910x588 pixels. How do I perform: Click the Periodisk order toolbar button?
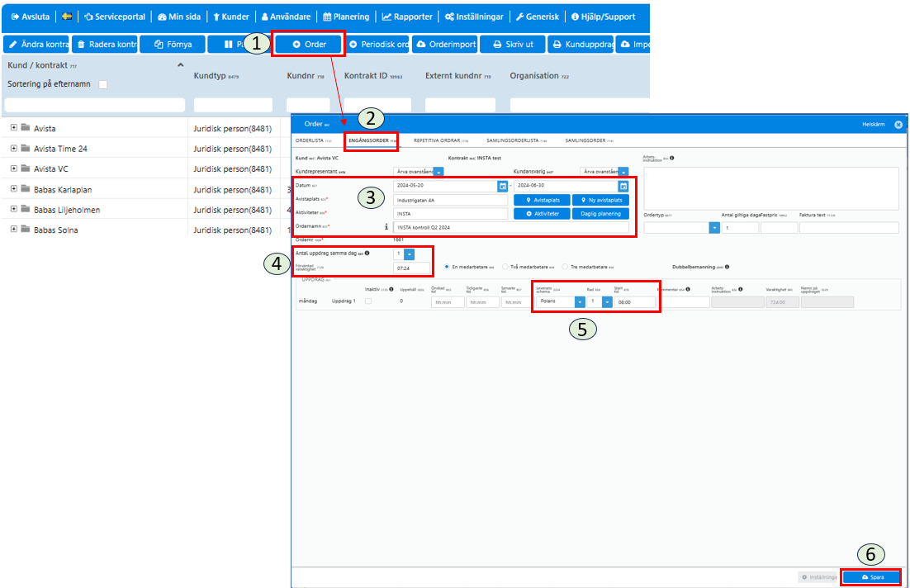[x=377, y=44]
